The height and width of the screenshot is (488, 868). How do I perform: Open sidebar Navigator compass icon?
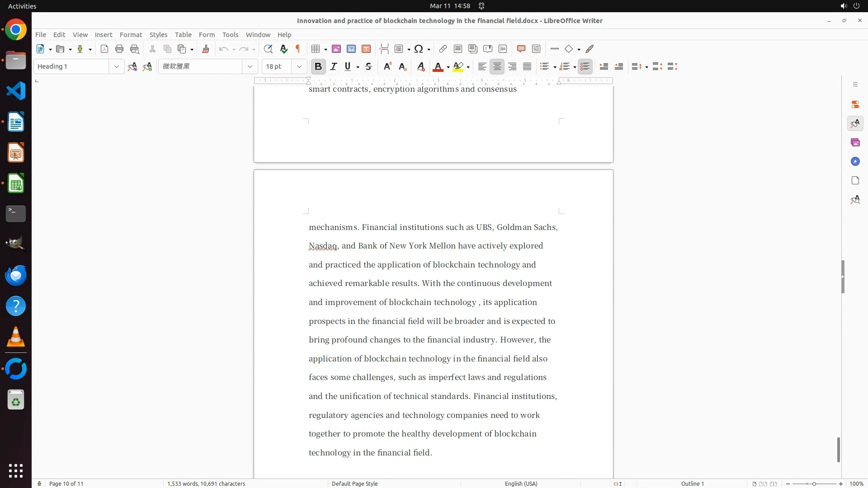[x=855, y=162]
